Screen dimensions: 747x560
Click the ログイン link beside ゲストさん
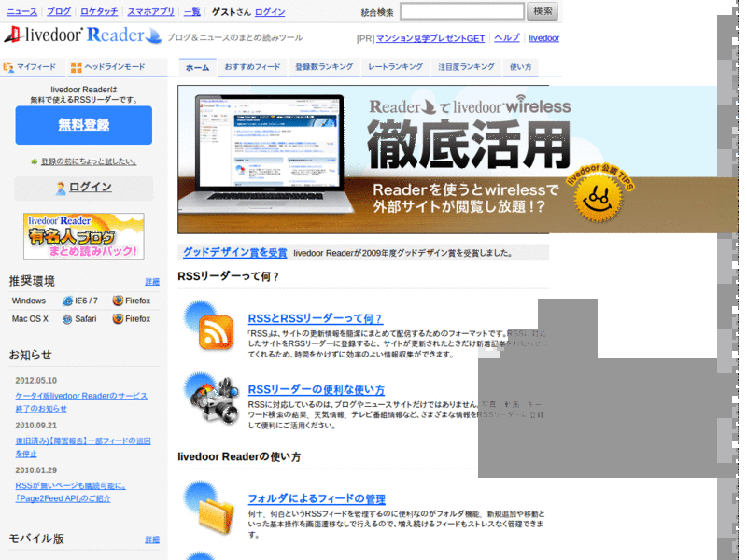pos(270,12)
